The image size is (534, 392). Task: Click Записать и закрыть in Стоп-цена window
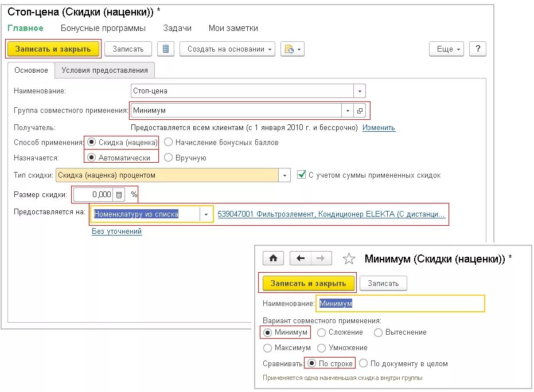click(x=53, y=49)
